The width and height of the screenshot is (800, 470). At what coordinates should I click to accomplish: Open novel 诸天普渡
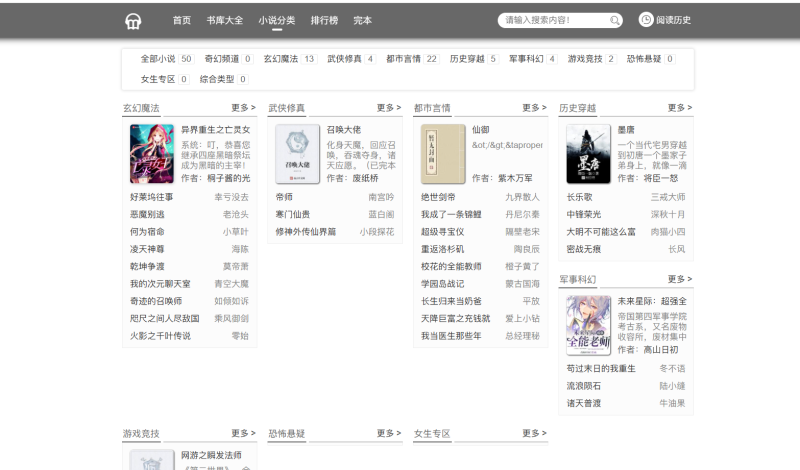[x=584, y=403]
